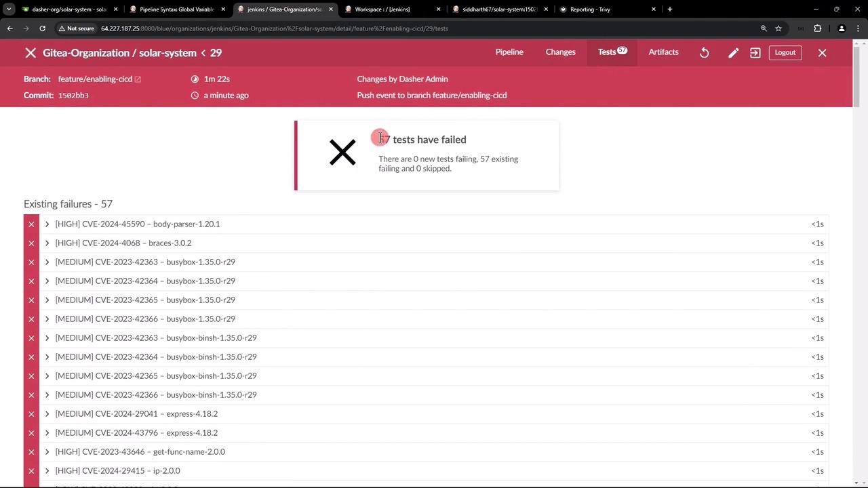Click the '1m 22s' duration text
Image resolution: width=868 pixels, height=488 pixels.
point(217,79)
